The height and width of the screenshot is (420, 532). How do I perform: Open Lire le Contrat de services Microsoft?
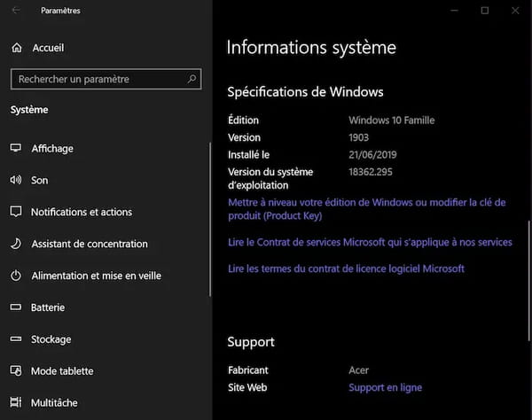370,243
